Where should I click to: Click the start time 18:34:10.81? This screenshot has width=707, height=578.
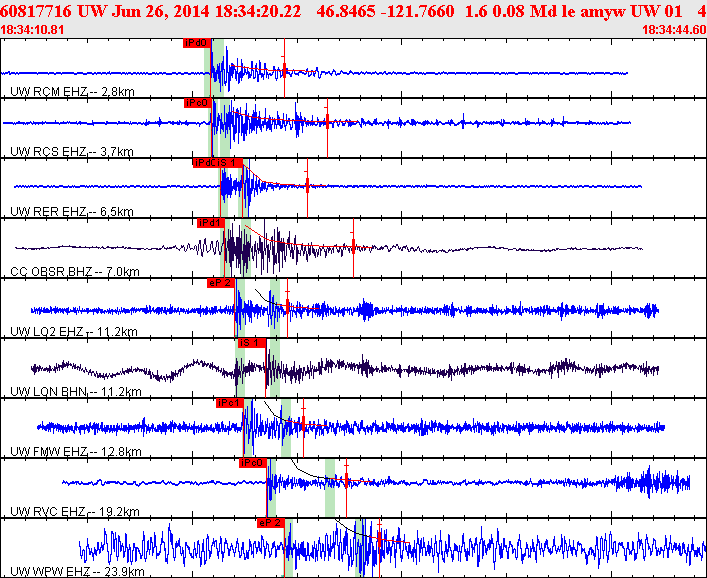tap(32, 30)
